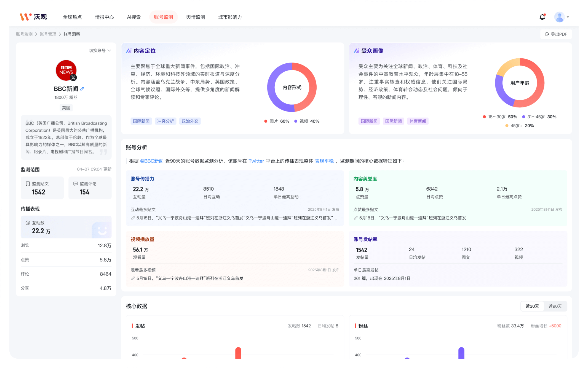Click the 政治外交 tag
The height and width of the screenshot is (368, 588).
point(190,121)
